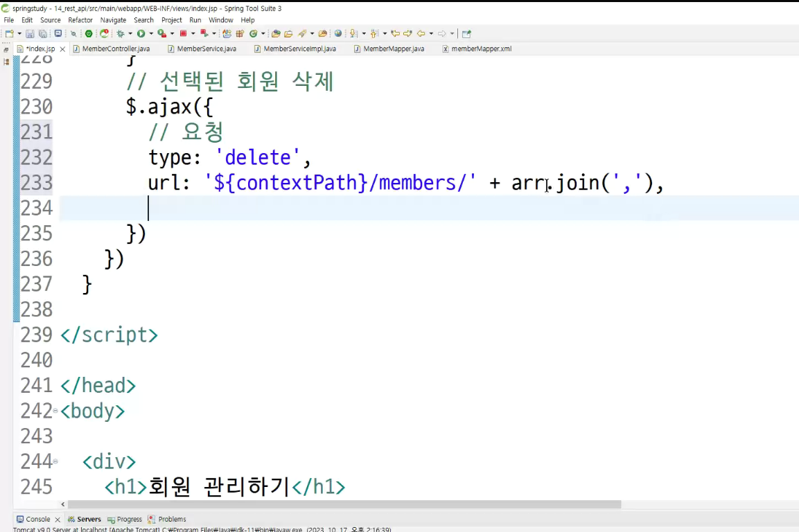The image size is (799, 532).
Task: Click the New file wizard icon
Action: (9, 34)
